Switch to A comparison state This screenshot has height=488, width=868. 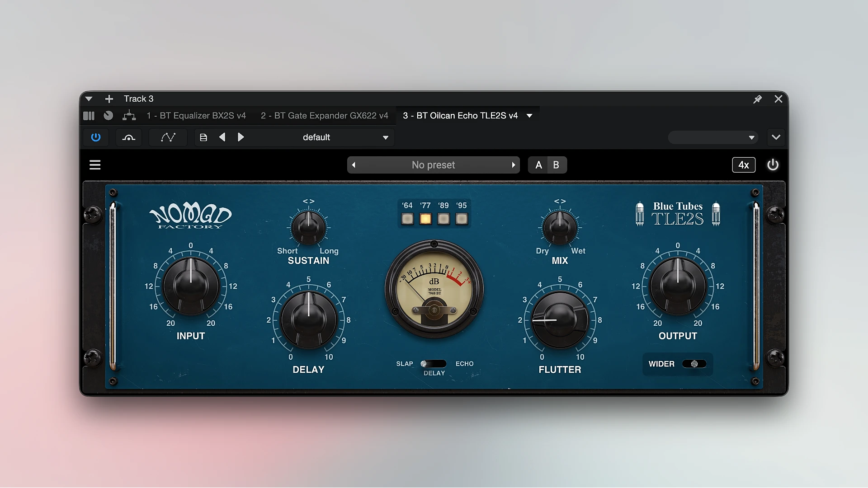538,165
